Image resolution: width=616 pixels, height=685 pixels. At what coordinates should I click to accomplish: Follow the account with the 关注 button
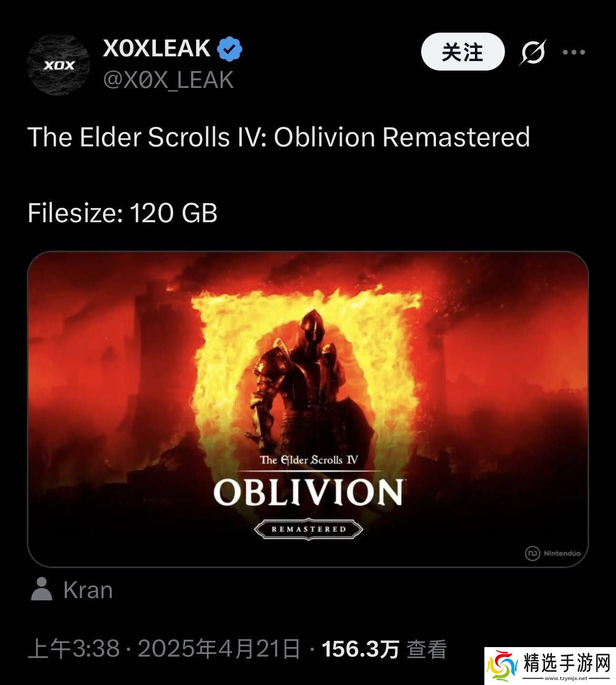tap(463, 52)
